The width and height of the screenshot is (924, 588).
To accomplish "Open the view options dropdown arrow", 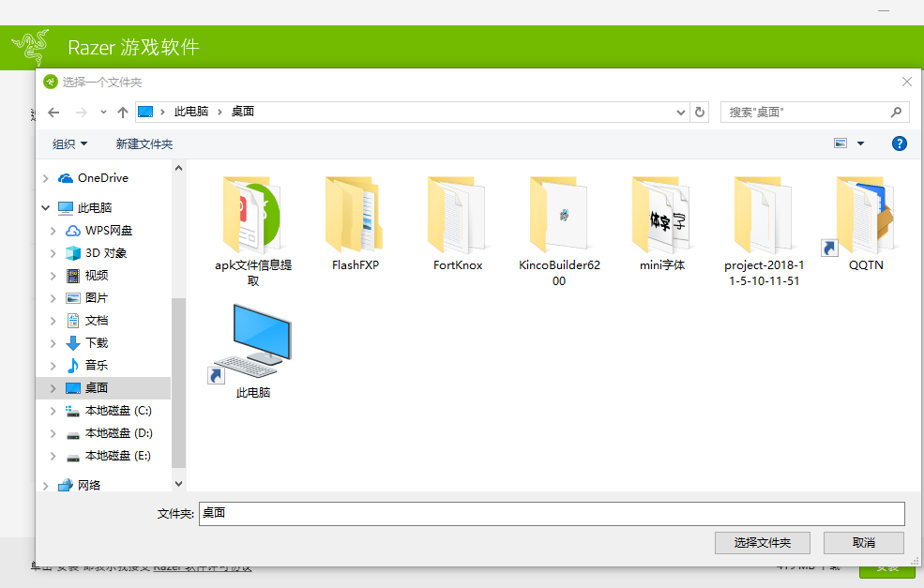I will (x=860, y=143).
